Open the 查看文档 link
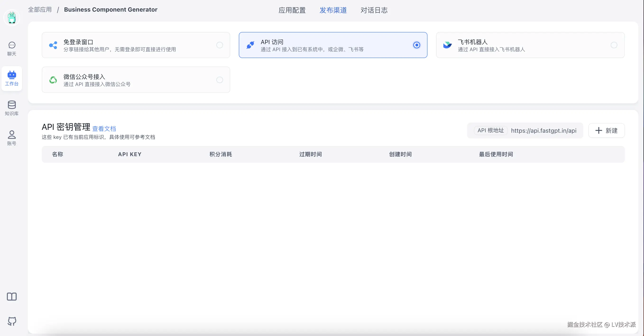 (x=104, y=129)
